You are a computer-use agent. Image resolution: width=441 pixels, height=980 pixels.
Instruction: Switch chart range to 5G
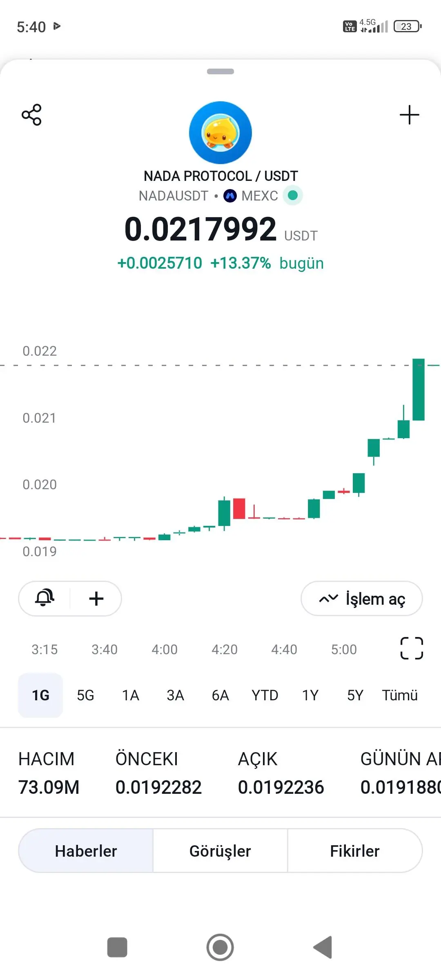(85, 695)
